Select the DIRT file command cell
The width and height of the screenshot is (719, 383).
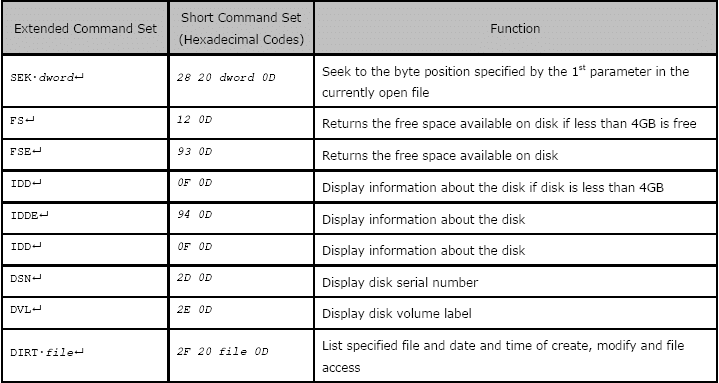pyautogui.click(x=85, y=355)
